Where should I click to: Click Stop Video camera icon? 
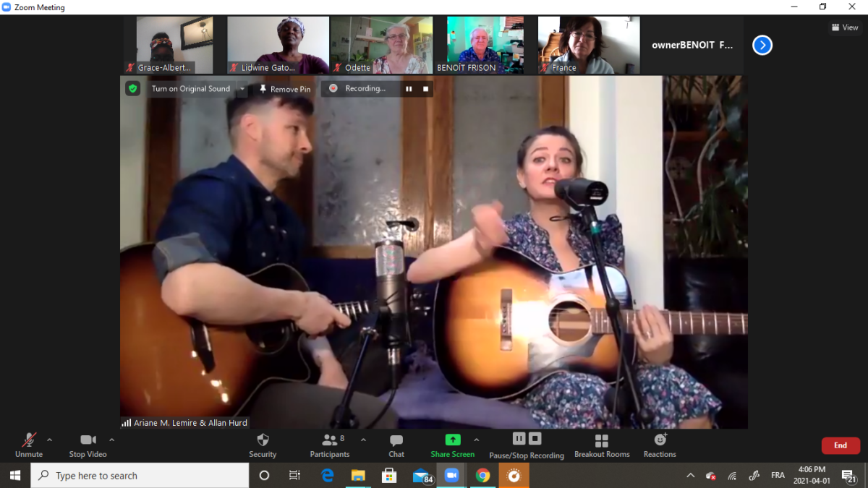click(x=88, y=440)
